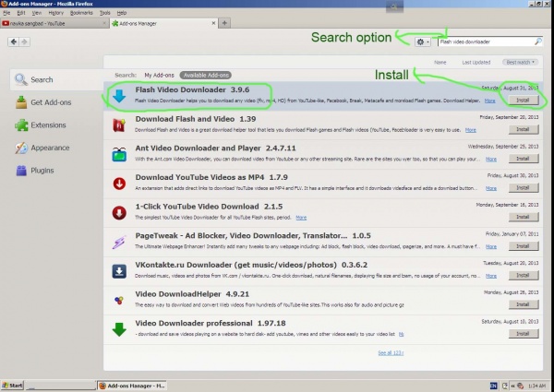Viewport: 554px width, 392px height.
Task: Click the See all results link
Action: (391, 353)
